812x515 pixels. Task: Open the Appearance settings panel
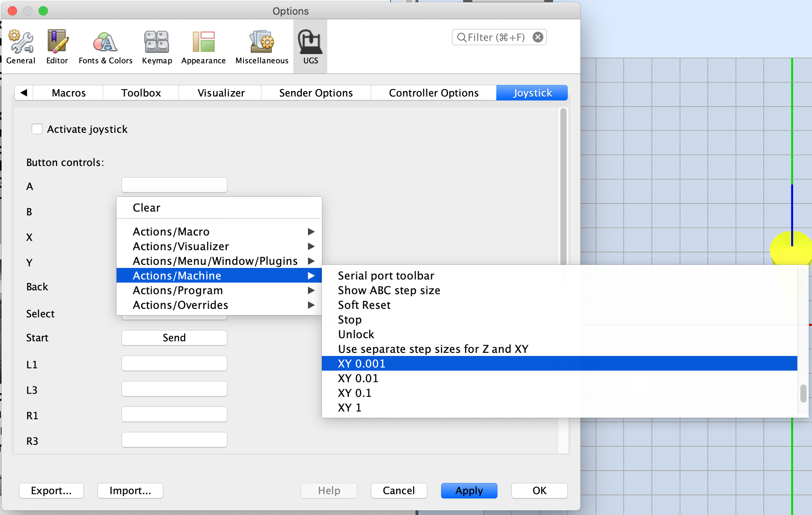(203, 46)
